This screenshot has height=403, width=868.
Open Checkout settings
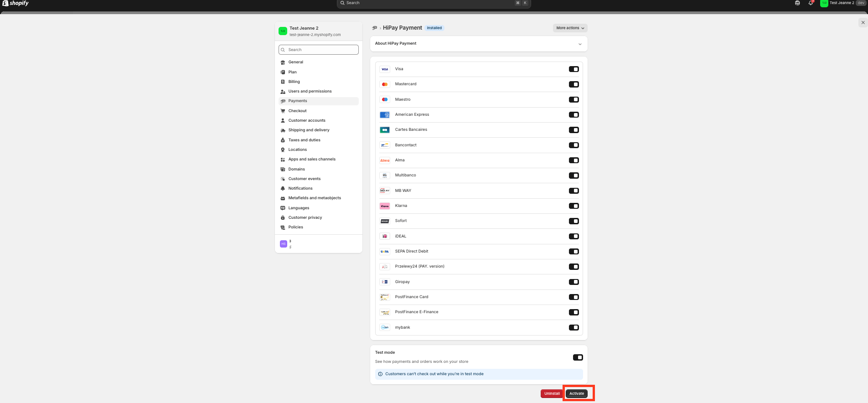[319, 111]
